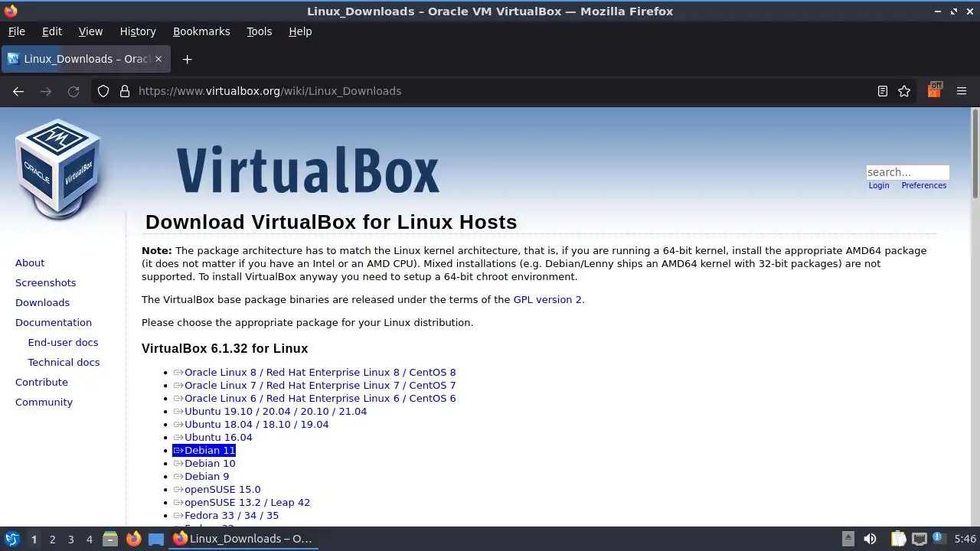Open the tracking protection shield
This screenshot has width=980, height=551.
point(103,91)
